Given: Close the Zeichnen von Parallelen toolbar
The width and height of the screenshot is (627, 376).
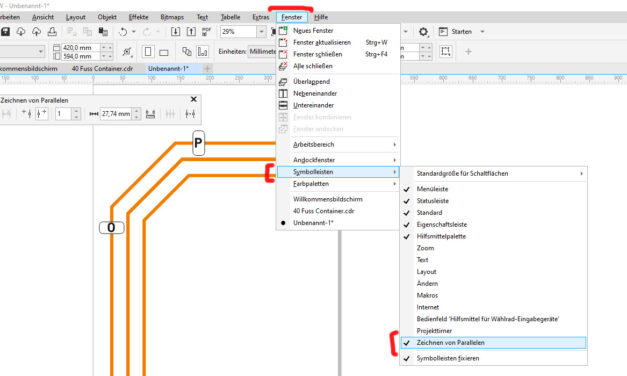Looking at the screenshot, I should tap(194, 99).
